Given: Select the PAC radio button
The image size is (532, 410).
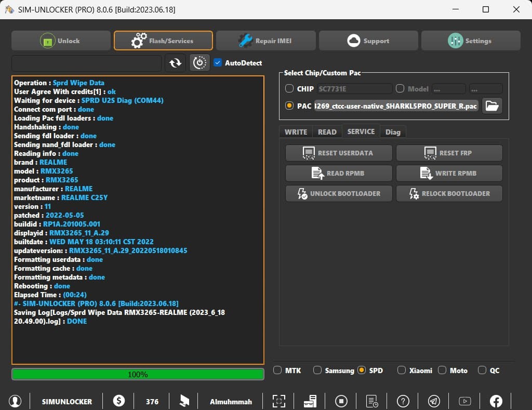Looking at the screenshot, I should click(289, 105).
